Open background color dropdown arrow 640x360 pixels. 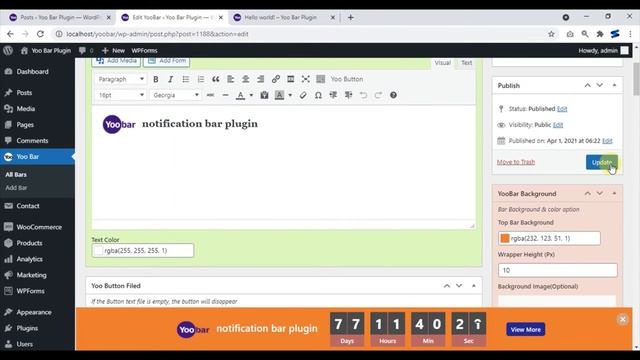pos(290,95)
